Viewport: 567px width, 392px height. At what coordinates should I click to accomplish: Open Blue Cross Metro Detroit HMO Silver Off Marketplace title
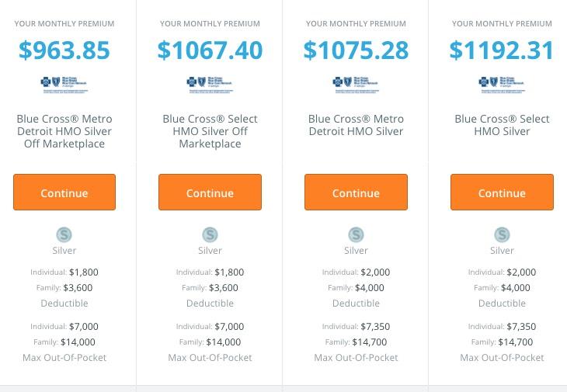tap(64, 131)
